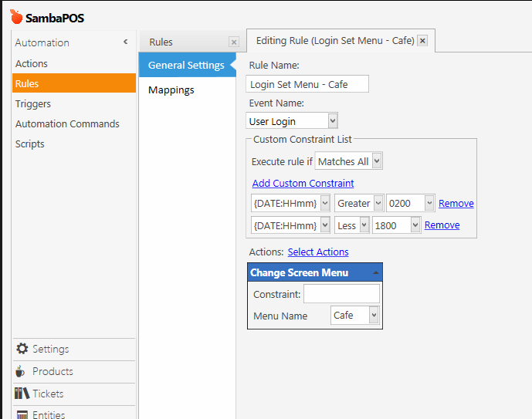Open the 0200 value dropdown

(429, 203)
